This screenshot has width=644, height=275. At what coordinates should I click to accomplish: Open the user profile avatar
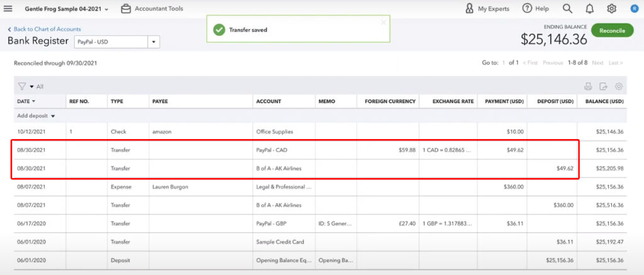(x=635, y=9)
